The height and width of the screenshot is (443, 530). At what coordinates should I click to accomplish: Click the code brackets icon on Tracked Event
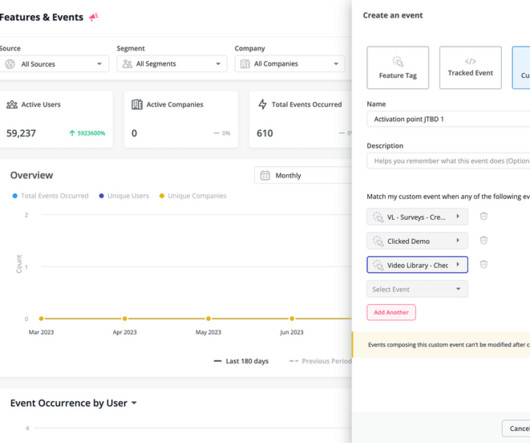(x=471, y=61)
